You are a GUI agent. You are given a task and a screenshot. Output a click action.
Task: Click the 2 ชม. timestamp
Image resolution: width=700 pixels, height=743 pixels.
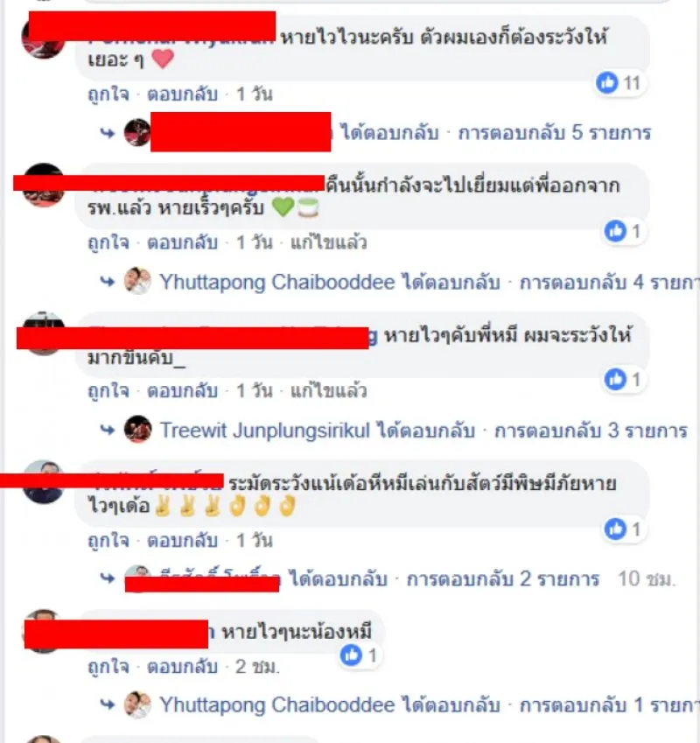[257, 667]
